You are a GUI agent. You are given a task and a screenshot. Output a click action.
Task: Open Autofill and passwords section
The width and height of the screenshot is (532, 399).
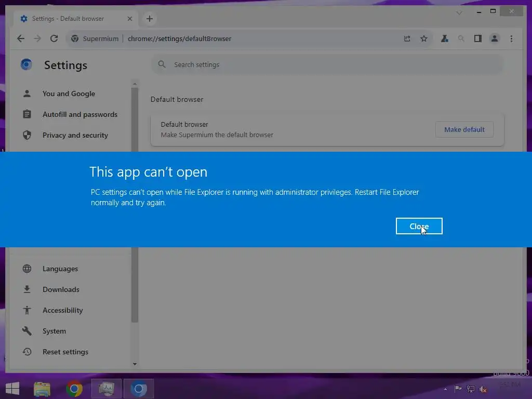(80, 114)
